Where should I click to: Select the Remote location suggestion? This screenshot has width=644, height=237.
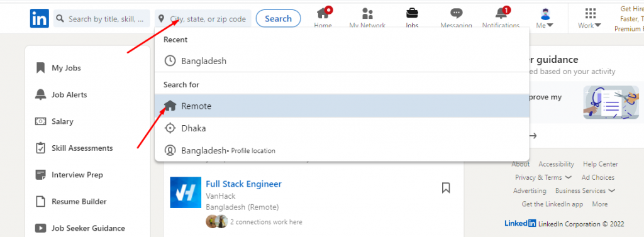click(x=341, y=106)
